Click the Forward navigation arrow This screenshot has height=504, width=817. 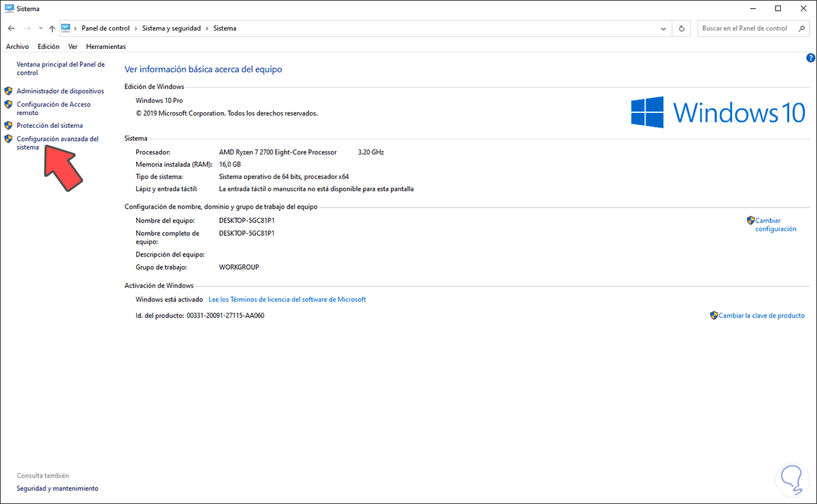28,29
